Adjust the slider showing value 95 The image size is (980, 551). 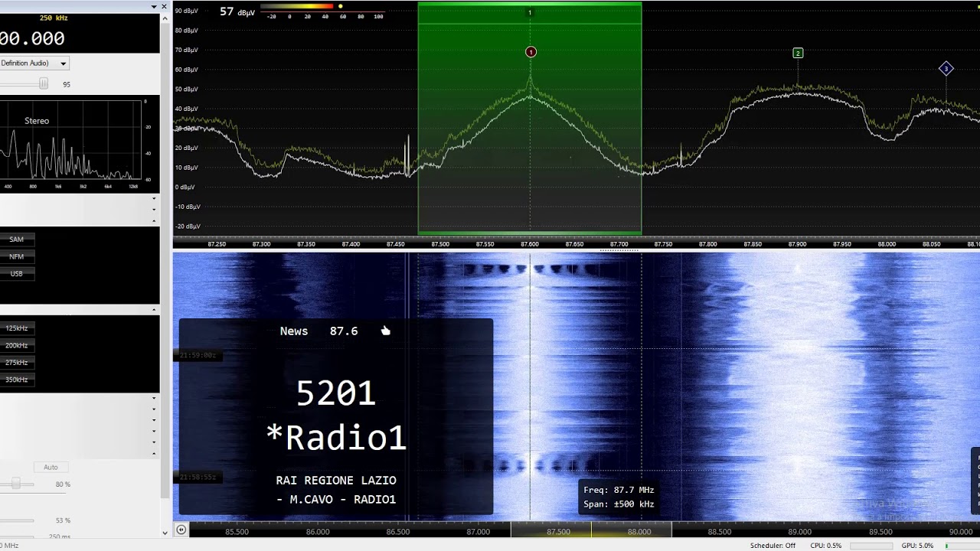point(44,83)
